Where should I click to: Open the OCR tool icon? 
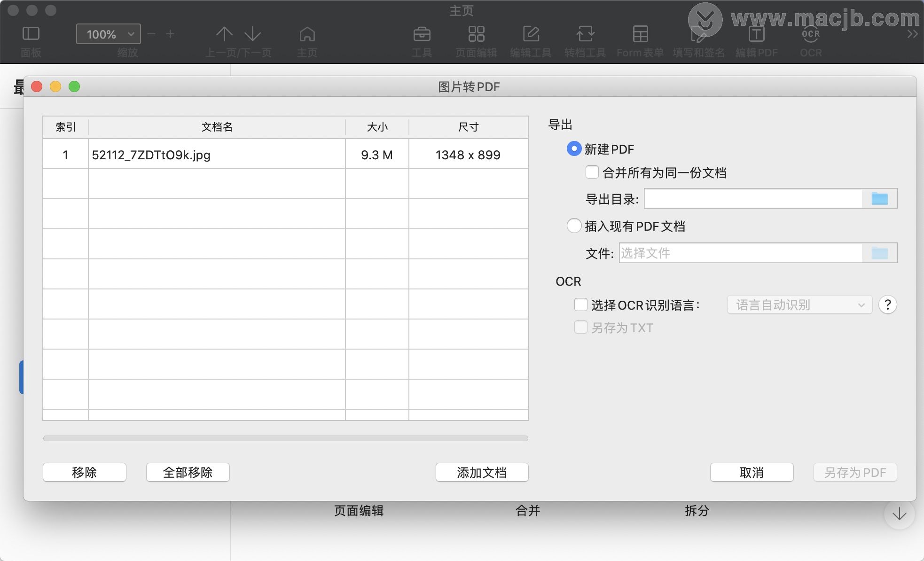tap(811, 34)
